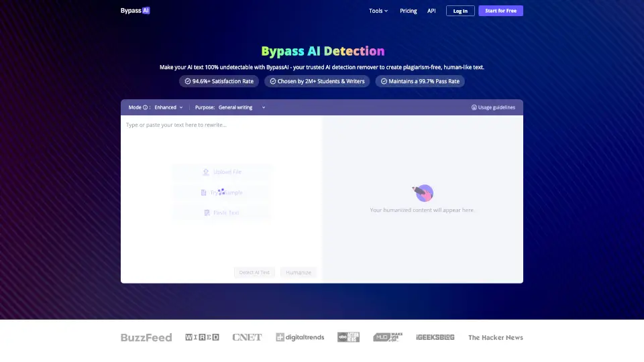Viewport: 644px width, 362px height.
Task: Click the 94.6%+ Satisfaction Rate badge
Action: coord(219,81)
